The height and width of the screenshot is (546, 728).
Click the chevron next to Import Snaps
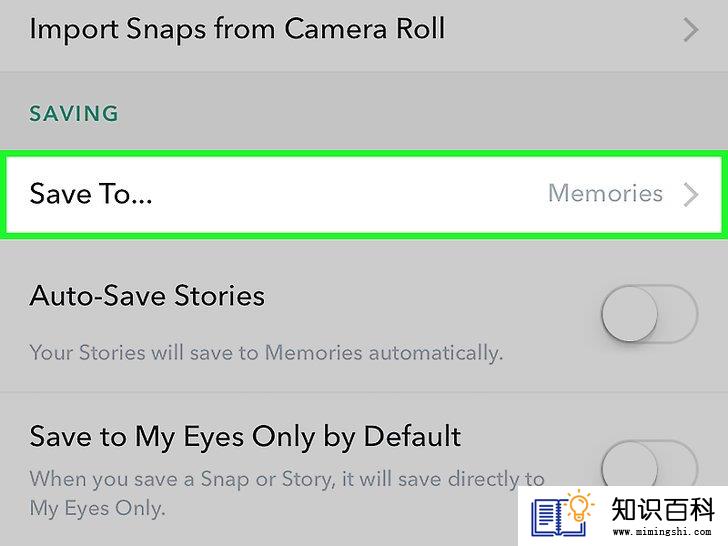pyautogui.click(x=691, y=31)
